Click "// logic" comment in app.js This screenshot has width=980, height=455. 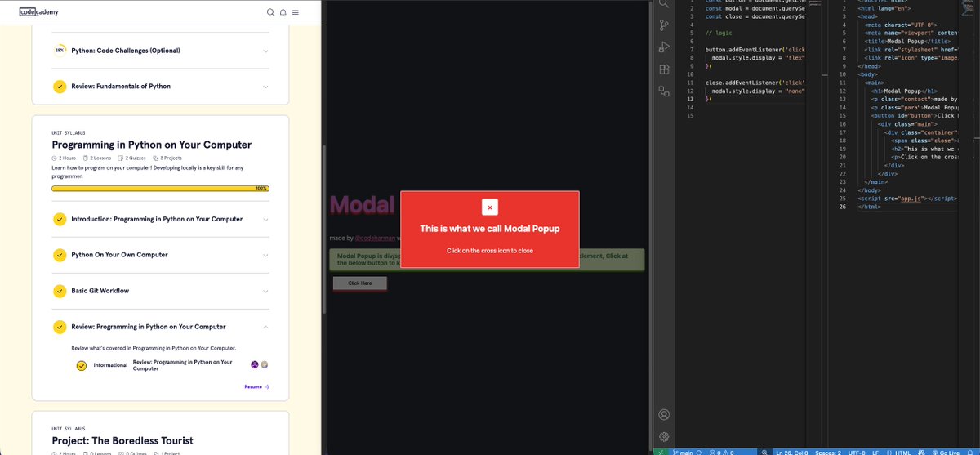pyautogui.click(x=719, y=33)
